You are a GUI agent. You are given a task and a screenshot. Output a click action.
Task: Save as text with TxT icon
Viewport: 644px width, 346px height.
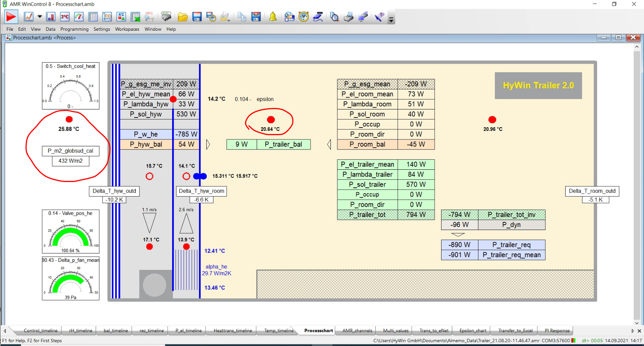coord(256,17)
